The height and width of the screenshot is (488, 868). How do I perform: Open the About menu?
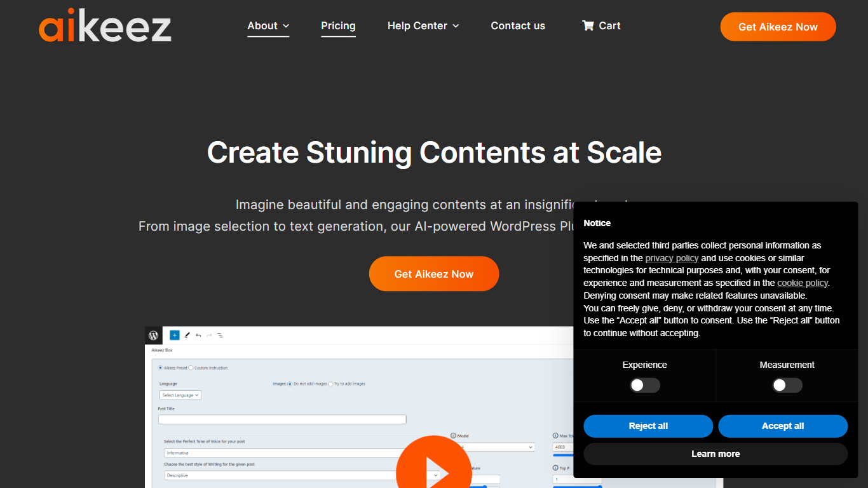pos(268,26)
